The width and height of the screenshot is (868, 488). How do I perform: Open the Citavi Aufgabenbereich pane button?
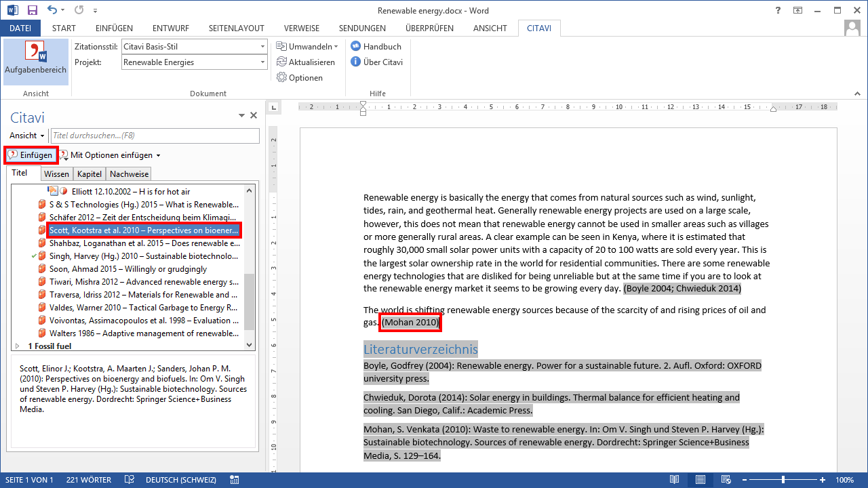click(x=36, y=61)
